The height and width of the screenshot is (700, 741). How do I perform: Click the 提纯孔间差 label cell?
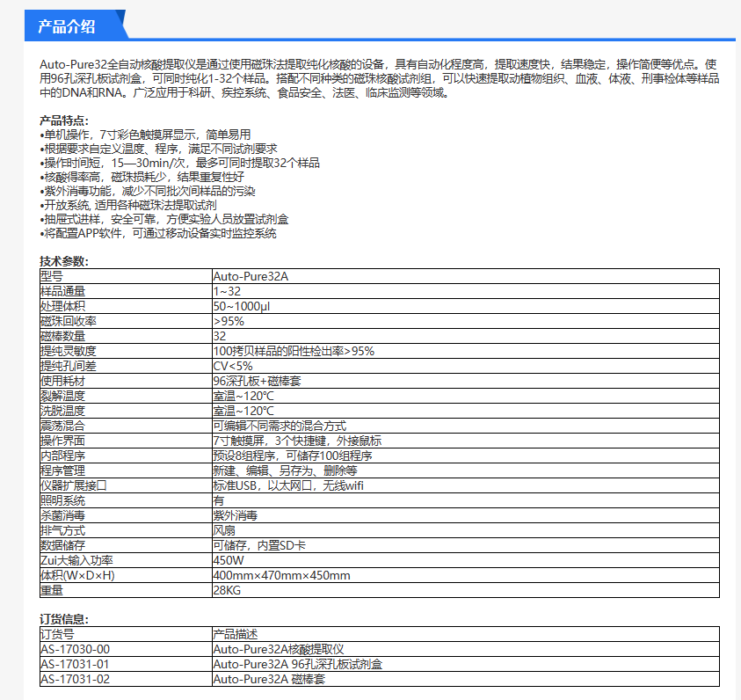click(127, 367)
